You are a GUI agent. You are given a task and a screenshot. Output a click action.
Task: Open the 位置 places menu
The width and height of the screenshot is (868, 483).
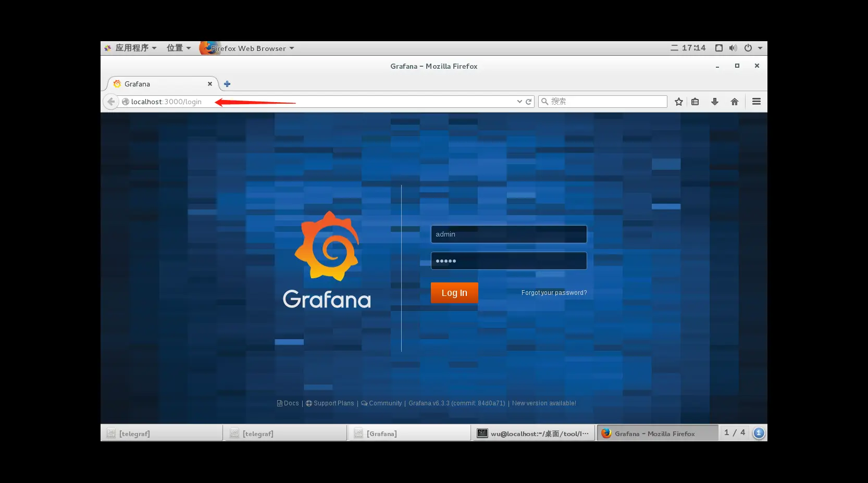(x=179, y=48)
